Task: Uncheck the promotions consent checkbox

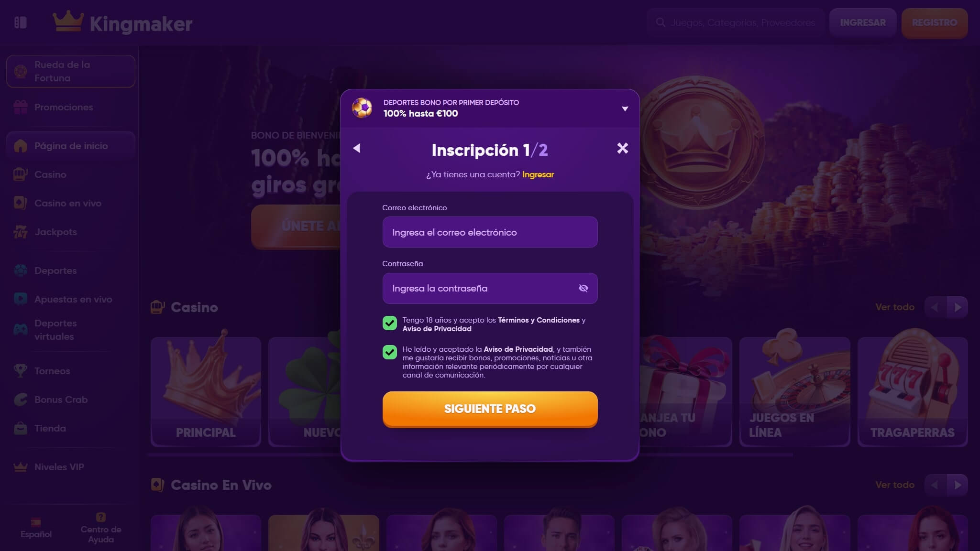Action: (390, 353)
